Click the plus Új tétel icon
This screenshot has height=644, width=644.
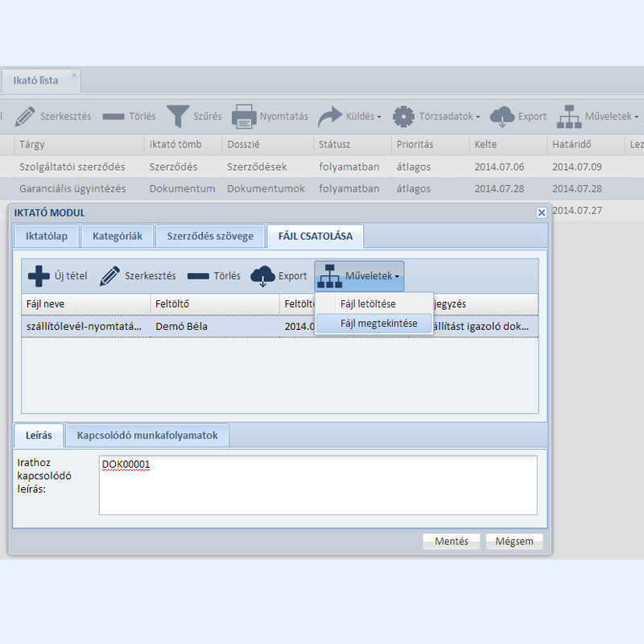pyautogui.click(x=39, y=276)
